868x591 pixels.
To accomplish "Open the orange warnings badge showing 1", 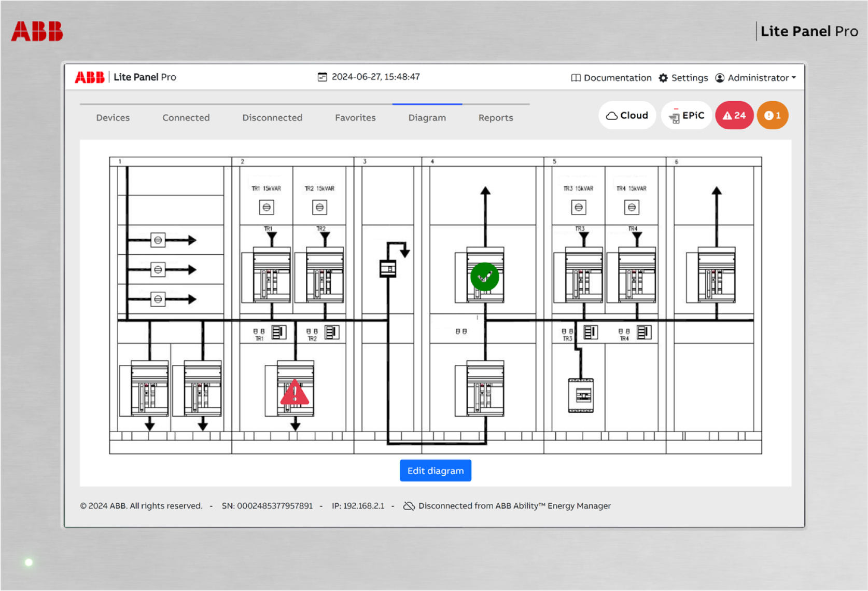I will point(772,115).
